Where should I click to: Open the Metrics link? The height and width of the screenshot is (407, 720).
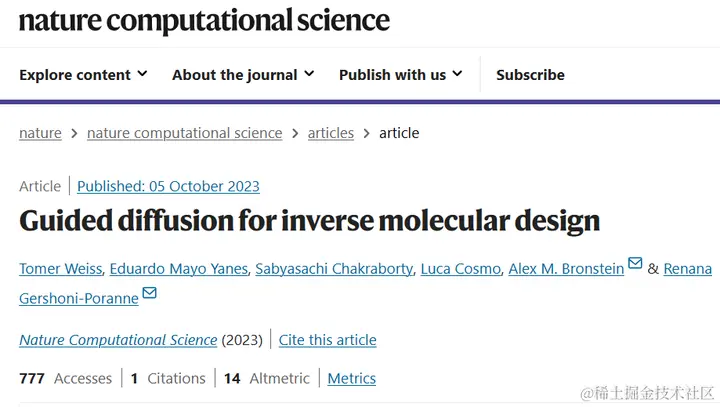[x=351, y=378]
